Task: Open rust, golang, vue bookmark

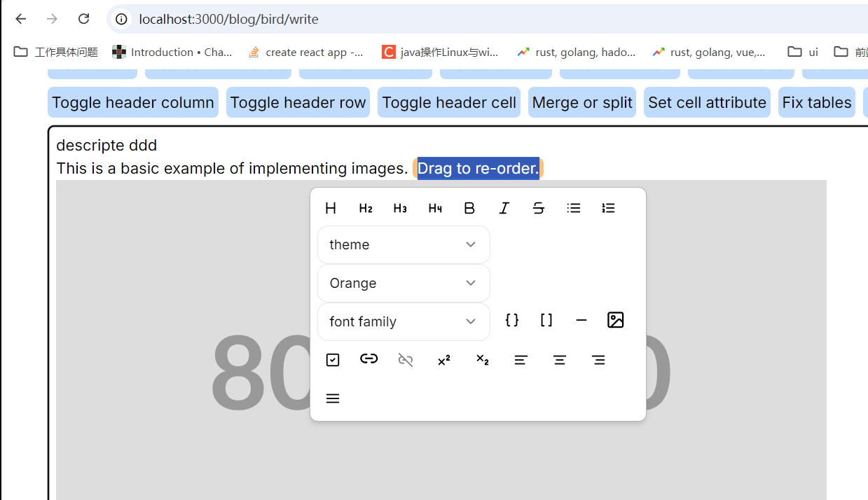Action: (710, 52)
